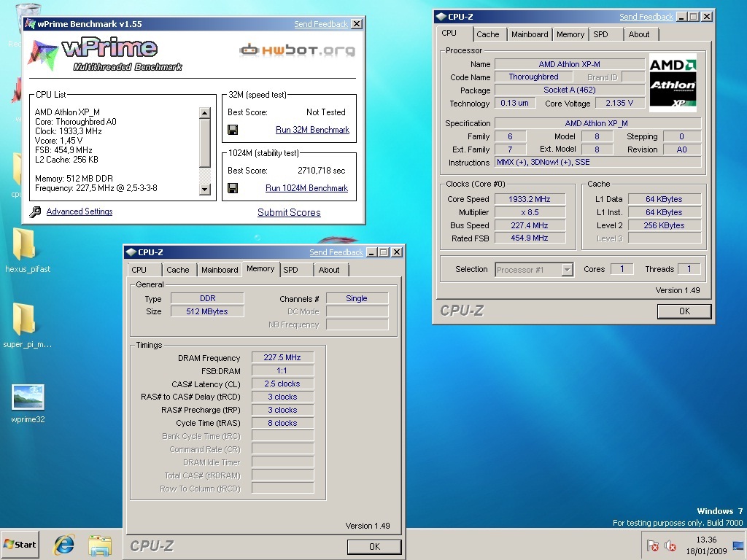
Task: Click Send Feedback in CPU-Z CPU window
Action: point(646,17)
